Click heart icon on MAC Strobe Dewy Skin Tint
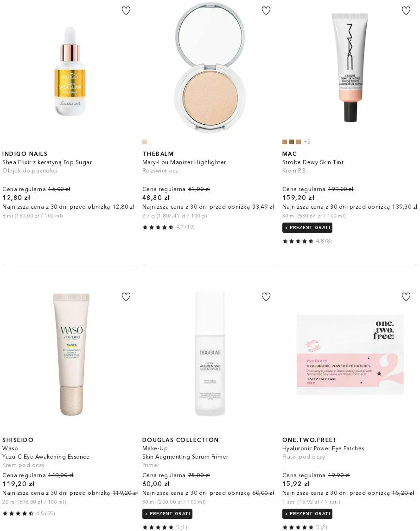 [406, 11]
